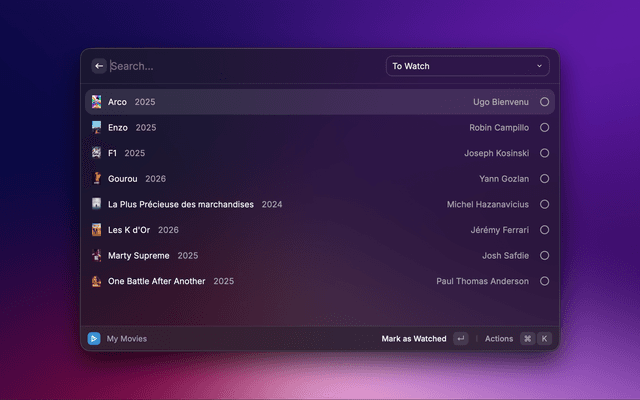
Task: Click the Marty Supreme poster icon
Action: [x=97, y=255]
